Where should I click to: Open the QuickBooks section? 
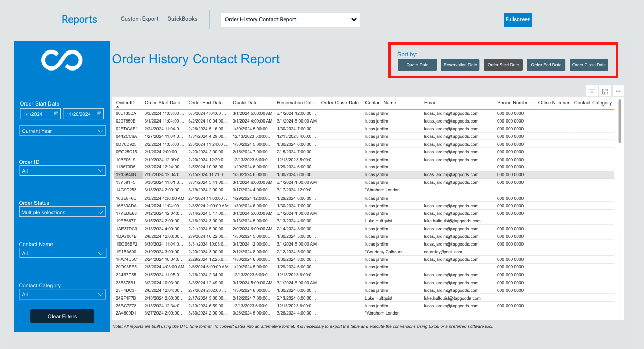click(182, 19)
